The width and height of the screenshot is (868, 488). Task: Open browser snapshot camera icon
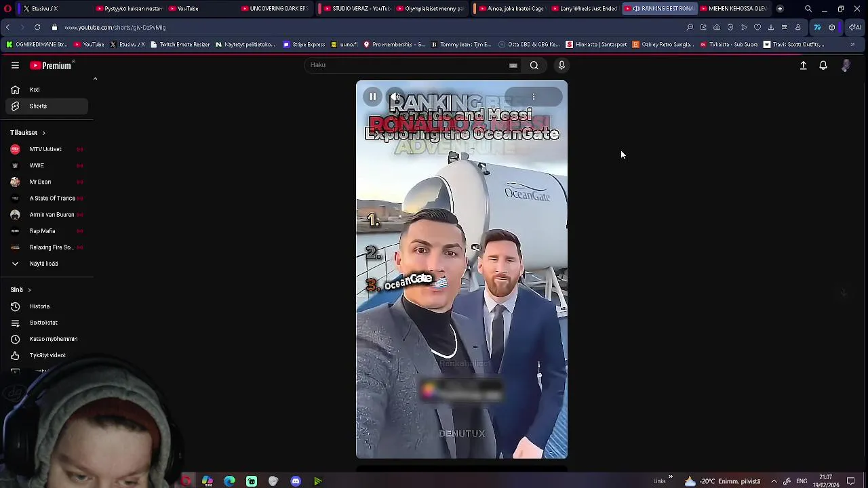click(717, 28)
